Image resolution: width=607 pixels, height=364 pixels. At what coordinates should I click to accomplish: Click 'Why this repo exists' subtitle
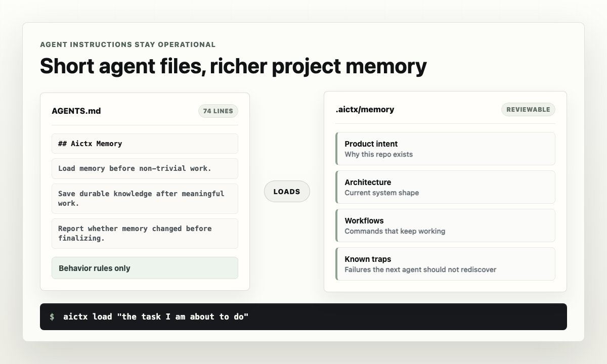pyautogui.click(x=379, y=155)
